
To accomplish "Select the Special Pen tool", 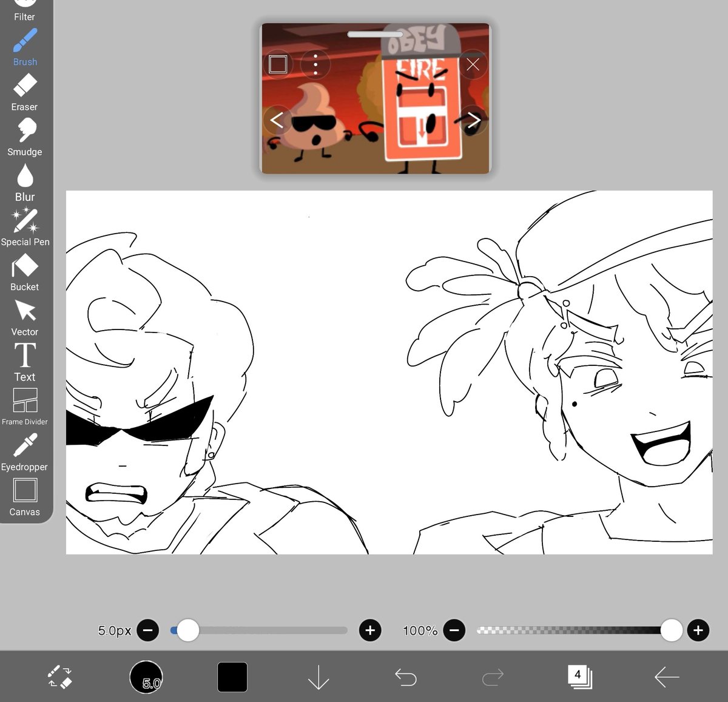I will [x=25, y=227].
